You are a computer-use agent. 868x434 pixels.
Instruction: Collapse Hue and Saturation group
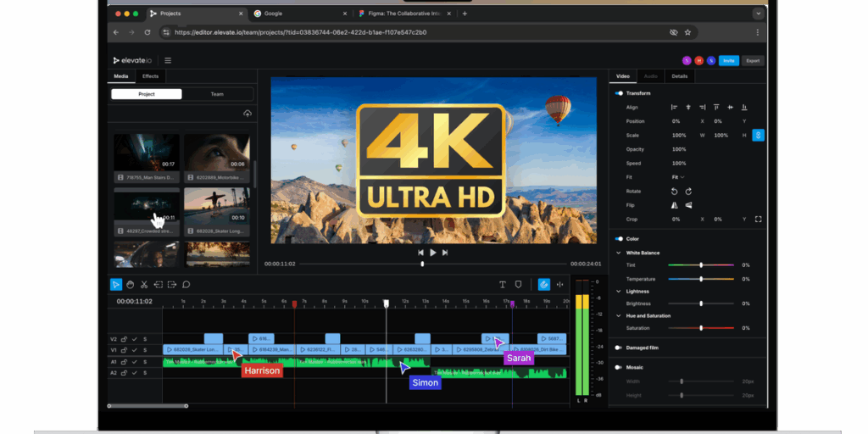[x=619, y=316]
